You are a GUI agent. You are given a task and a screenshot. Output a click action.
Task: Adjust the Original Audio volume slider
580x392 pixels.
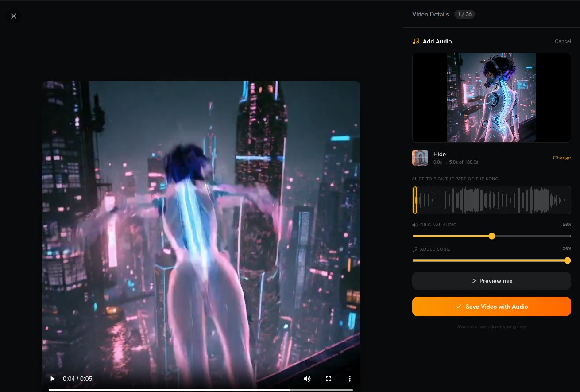click(x=491, y=236)
